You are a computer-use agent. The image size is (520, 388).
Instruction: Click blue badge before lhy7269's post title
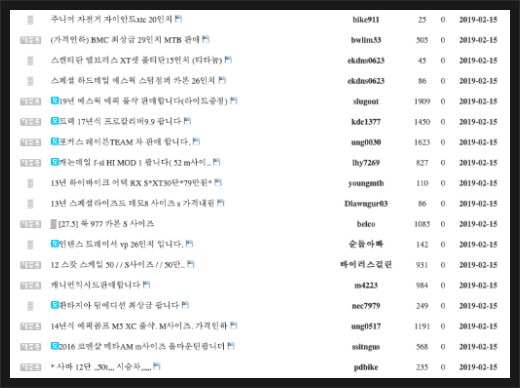coord(55,162)
